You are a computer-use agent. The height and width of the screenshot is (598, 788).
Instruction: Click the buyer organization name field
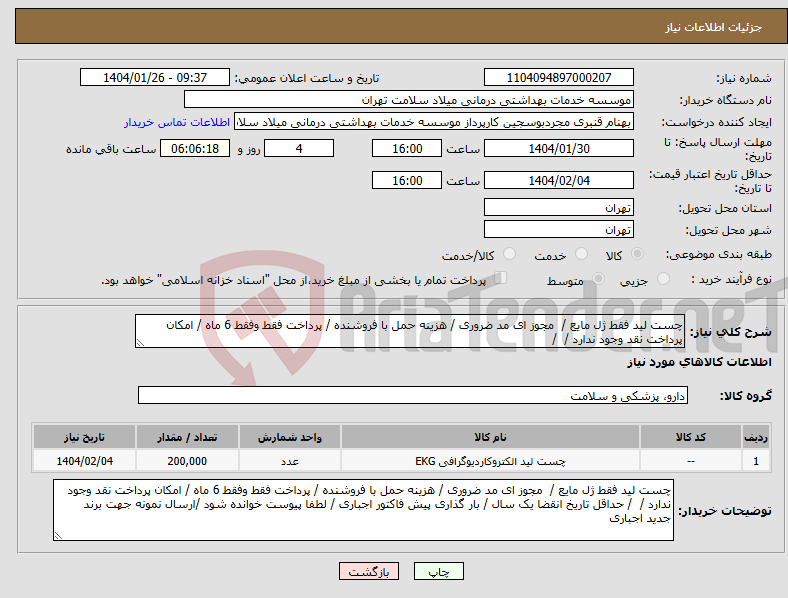point(409,99)
